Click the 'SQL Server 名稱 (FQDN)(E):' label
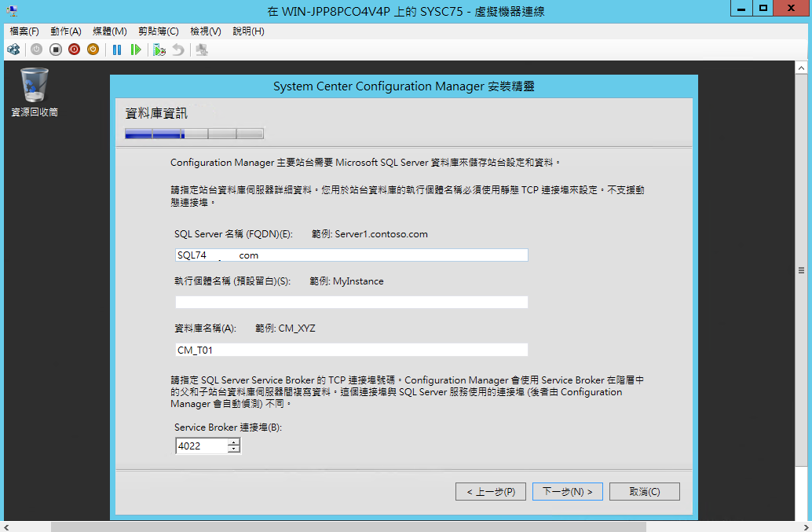 233,234
